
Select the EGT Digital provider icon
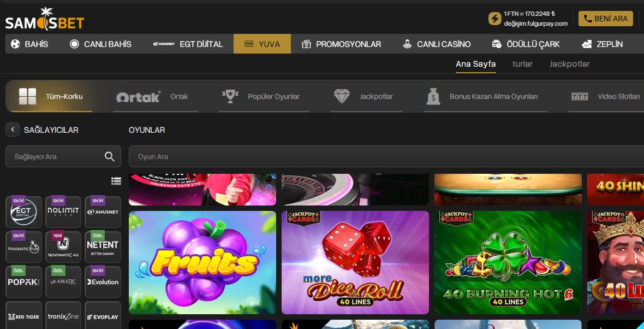(23, 212)
